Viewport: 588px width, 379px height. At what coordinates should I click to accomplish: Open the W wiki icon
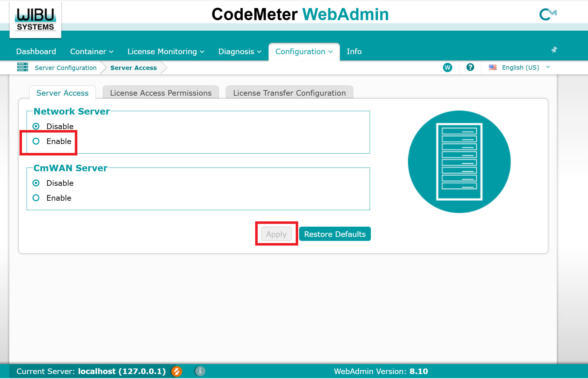pyautogui.click(x=447, y=68)
